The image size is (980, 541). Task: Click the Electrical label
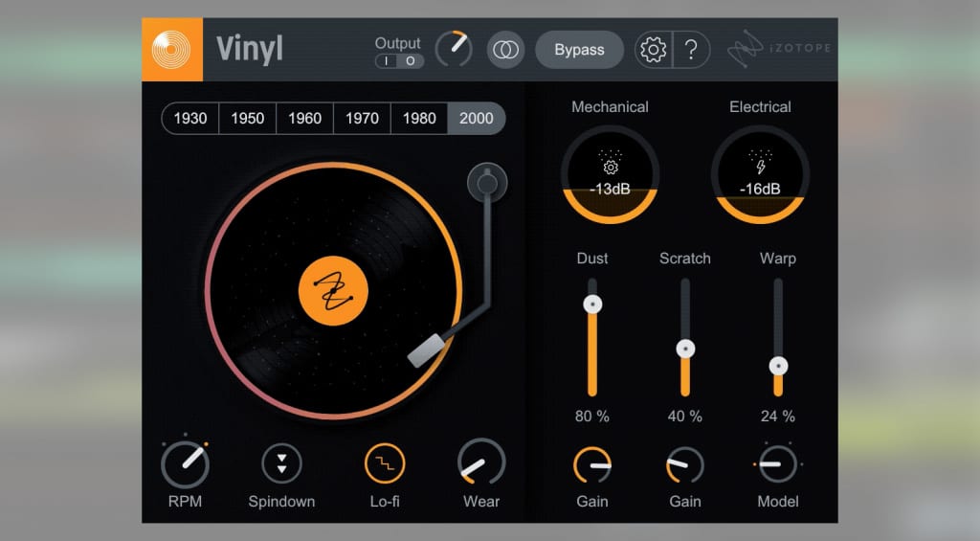pyautogui.click(x=760, y=107)
